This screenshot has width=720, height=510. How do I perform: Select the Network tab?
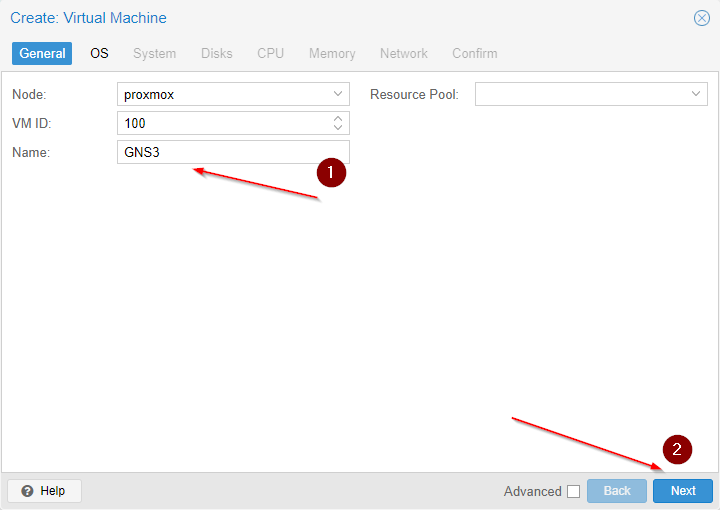[x=403, y=53]
